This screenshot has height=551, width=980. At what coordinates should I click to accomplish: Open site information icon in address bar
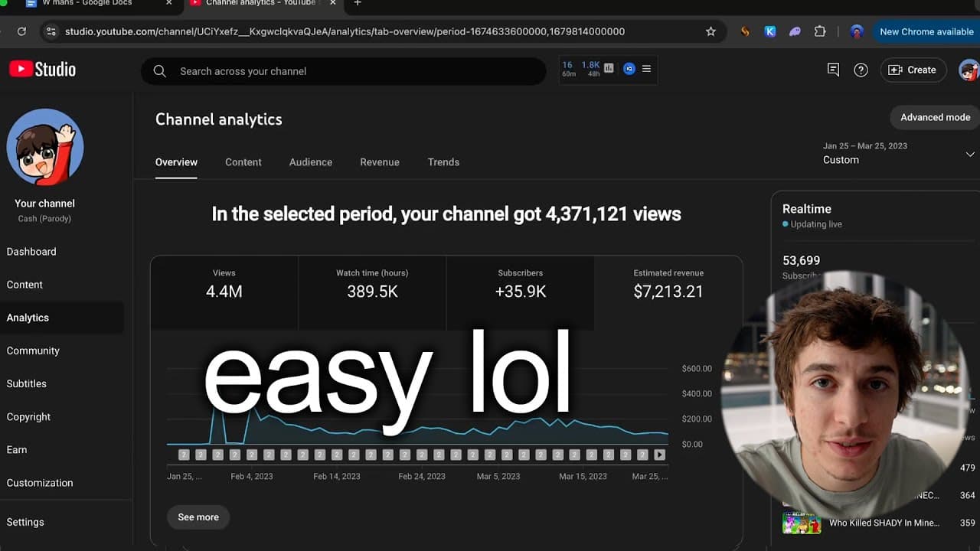(x=51, y=31)
